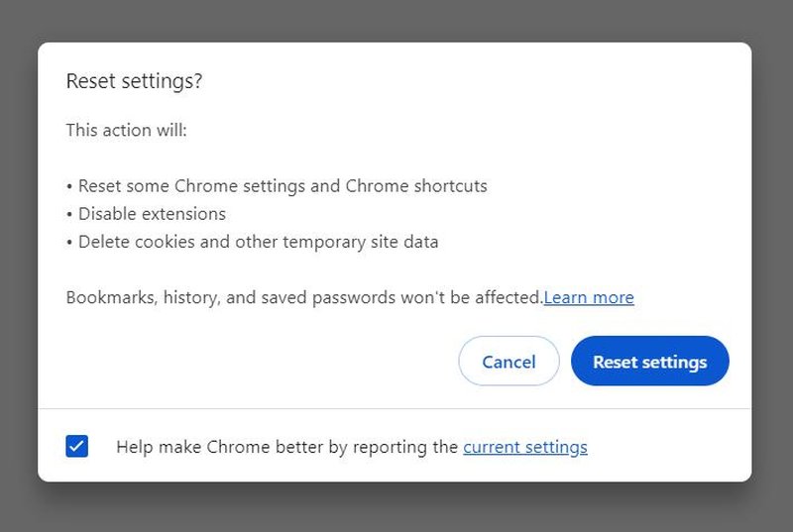The width and height of the screenshot is (793, 532).
Task: Open the current settings link
Action: point(525,447)
